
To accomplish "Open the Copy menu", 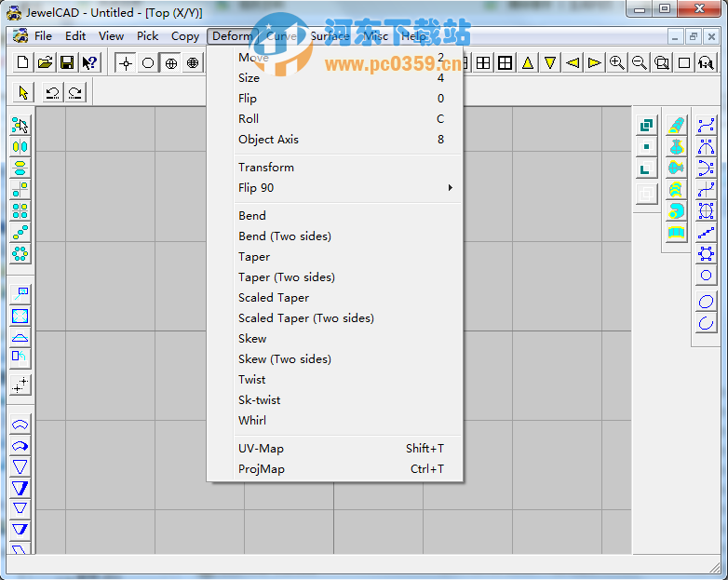I will (184, 36).
